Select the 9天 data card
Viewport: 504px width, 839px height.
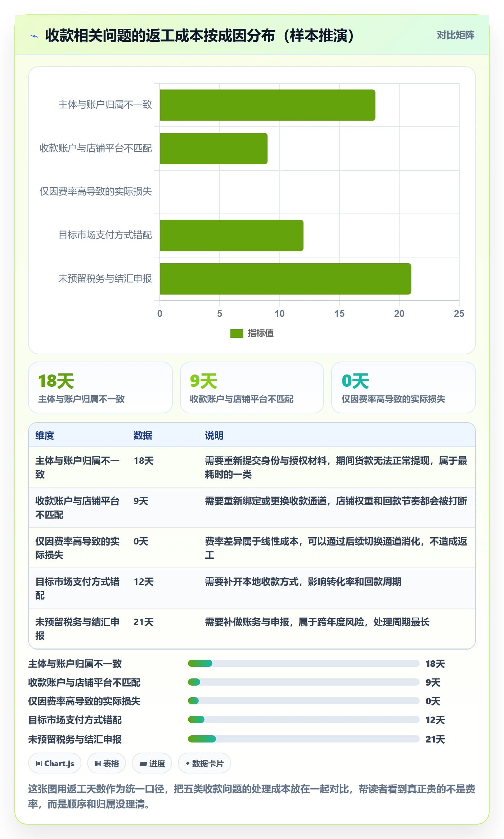pos(252,387)
